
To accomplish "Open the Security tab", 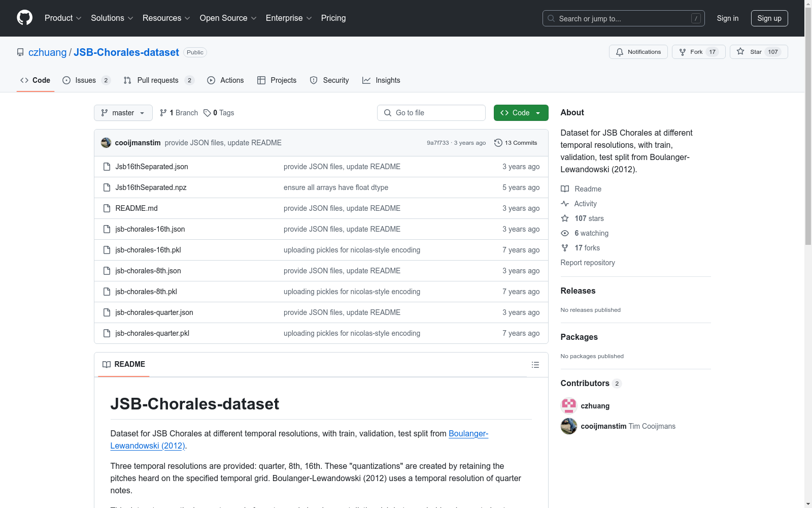I will [x=329, y=80].
